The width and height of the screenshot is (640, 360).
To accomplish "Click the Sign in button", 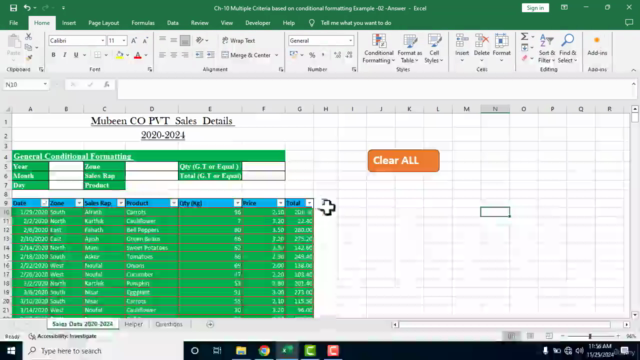I will click(535, 8).
